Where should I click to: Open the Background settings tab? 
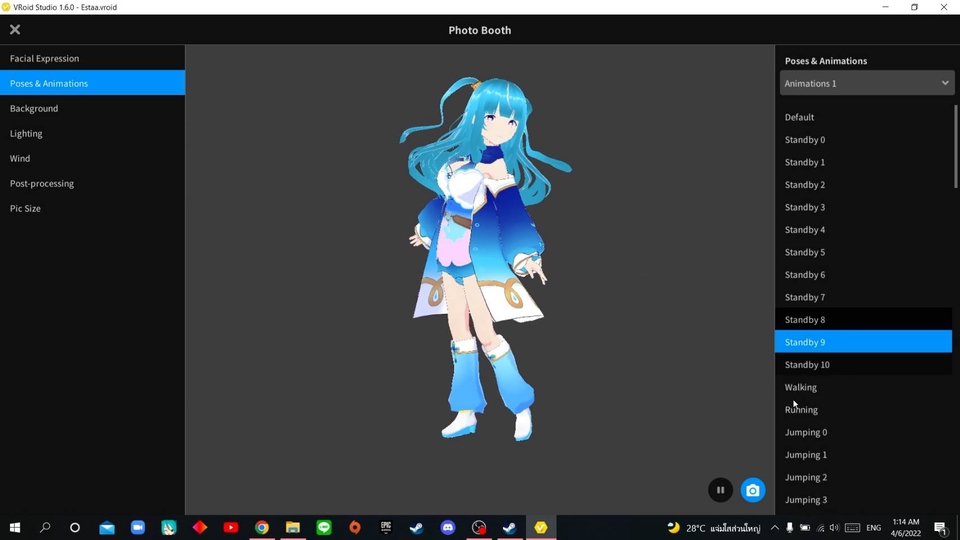[x=92, y=108]
